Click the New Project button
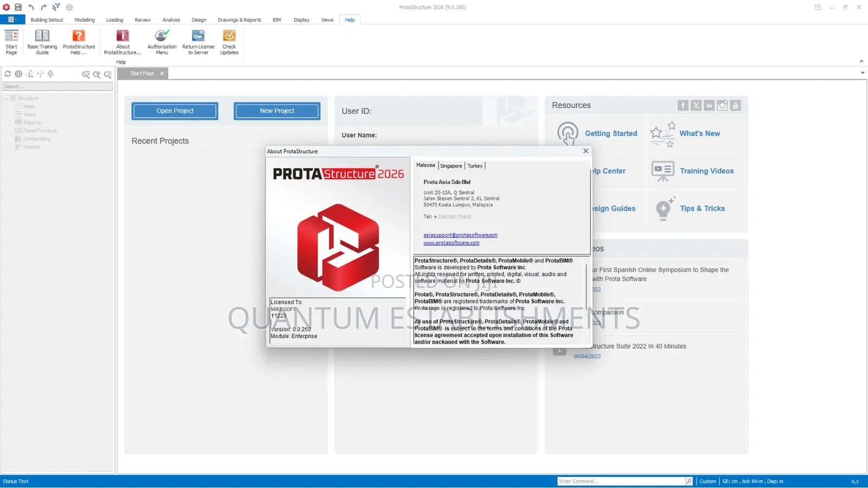Viewport: 868px width, 488px height. tap(277, 111)
